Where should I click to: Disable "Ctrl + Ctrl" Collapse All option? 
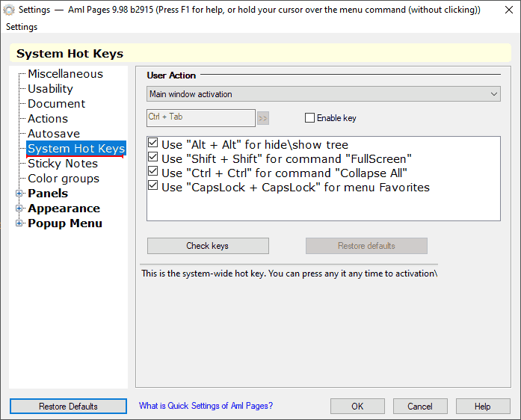click(152, 171)
